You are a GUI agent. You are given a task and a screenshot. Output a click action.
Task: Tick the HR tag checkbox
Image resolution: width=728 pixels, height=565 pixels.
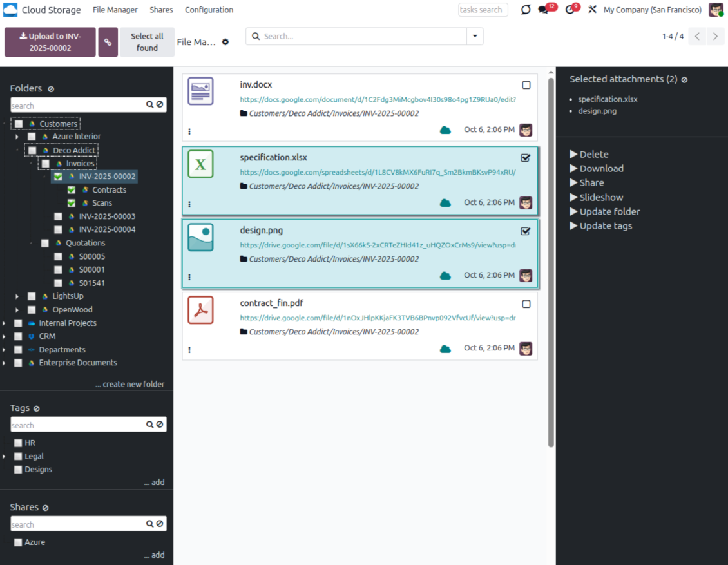pyautogui.click(x=18, y=443)
